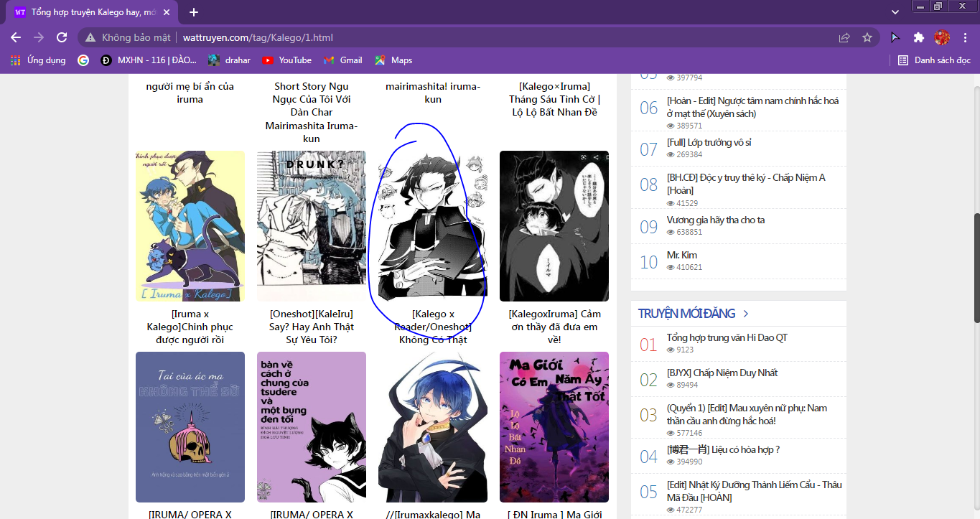Click view count 638851 under story 09
The width and height of the screenshot is (980, 519).
click(x=684, y=233)
